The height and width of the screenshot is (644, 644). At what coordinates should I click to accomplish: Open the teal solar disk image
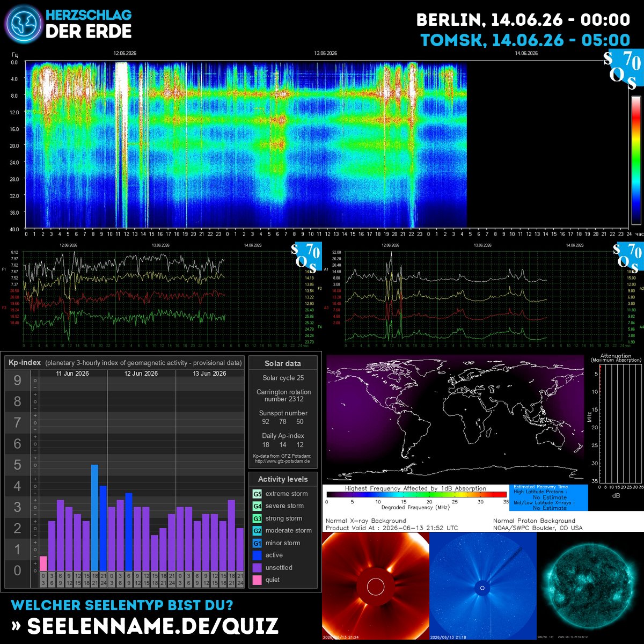[x=590, y=586]
